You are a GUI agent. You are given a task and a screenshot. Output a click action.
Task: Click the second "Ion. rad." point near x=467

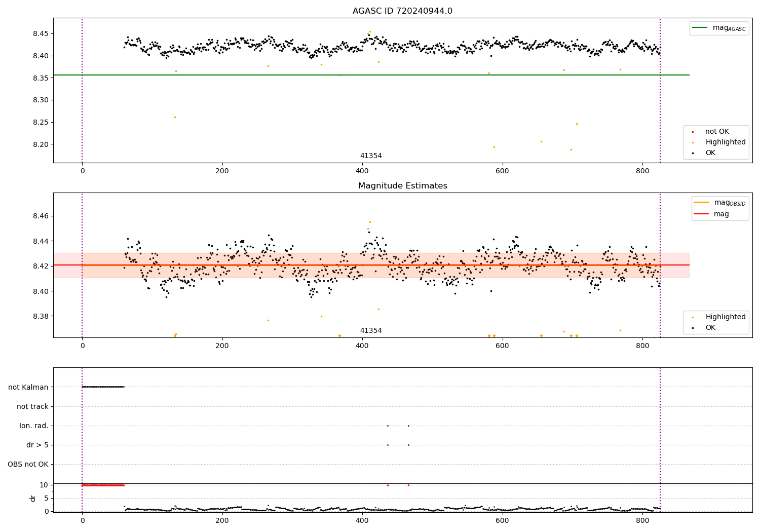[x=408, y=426]
